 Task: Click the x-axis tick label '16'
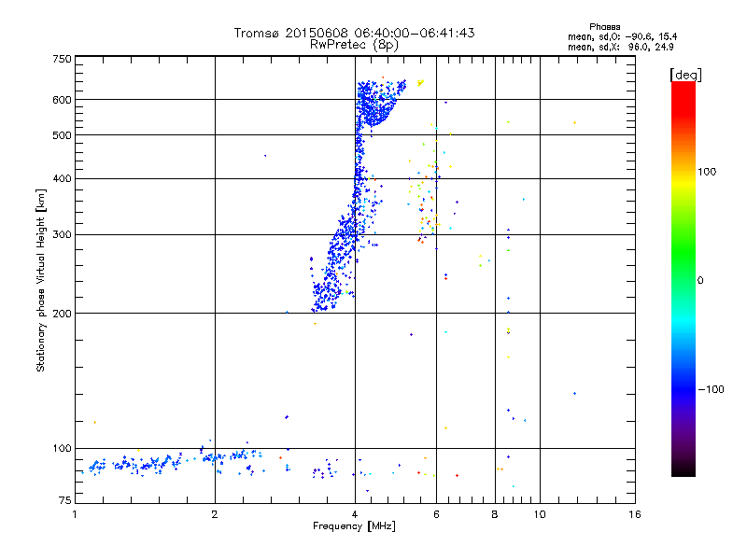click(635, 514)
